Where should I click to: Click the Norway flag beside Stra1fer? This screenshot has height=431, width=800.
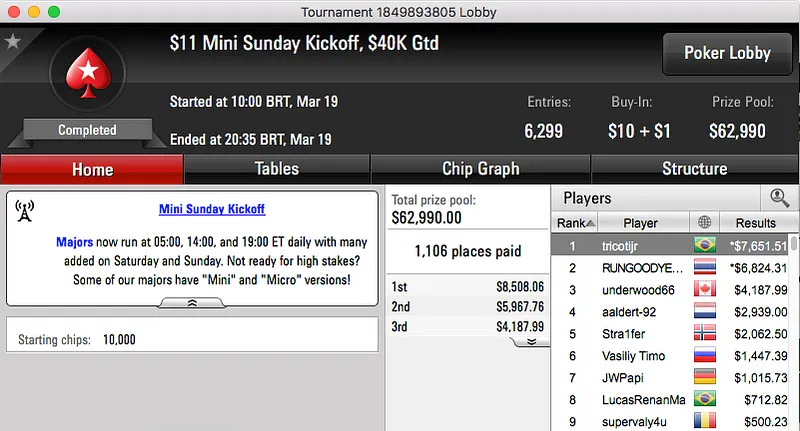tap(704, 334)
